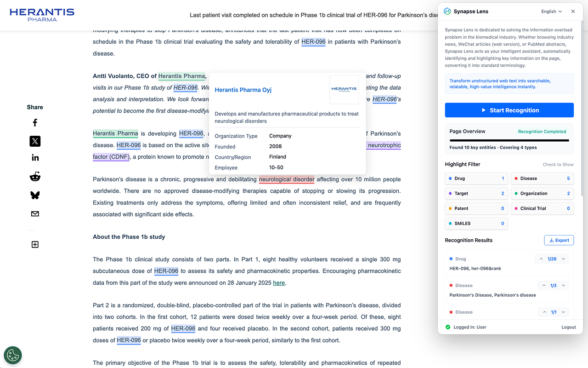Click the Herantis logo thumbnail in popup
The height and width of the screenshot is (368, 588).
pyautogui.click(x=344, y=90)
